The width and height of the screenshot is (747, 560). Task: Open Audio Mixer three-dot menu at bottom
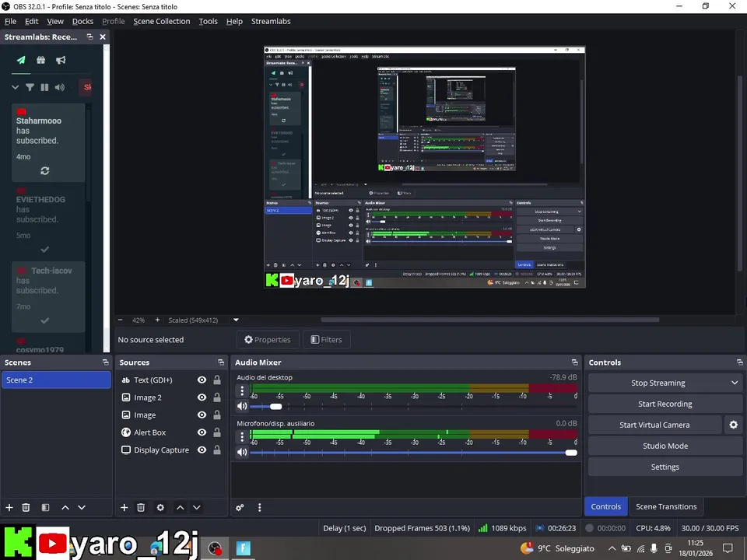pyautogui.click(x=259, y=507)
